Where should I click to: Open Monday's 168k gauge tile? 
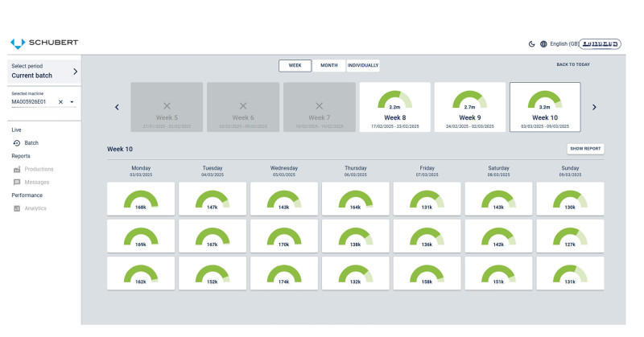[140, 198]
